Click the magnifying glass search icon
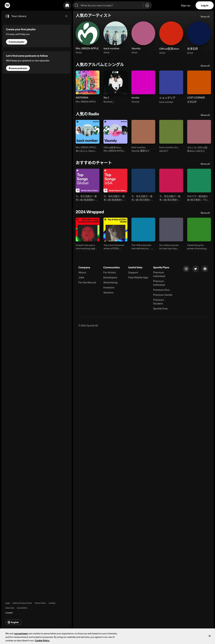This screenshot has height=644, width=215. tap(77, 5)
